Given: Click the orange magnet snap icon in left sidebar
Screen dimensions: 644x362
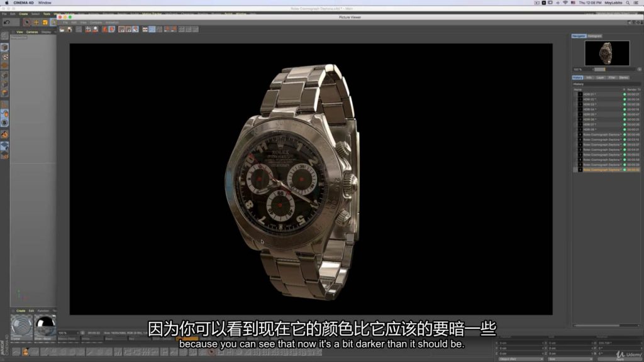Looking at the screenshot, I should click(x=4, y=134).
